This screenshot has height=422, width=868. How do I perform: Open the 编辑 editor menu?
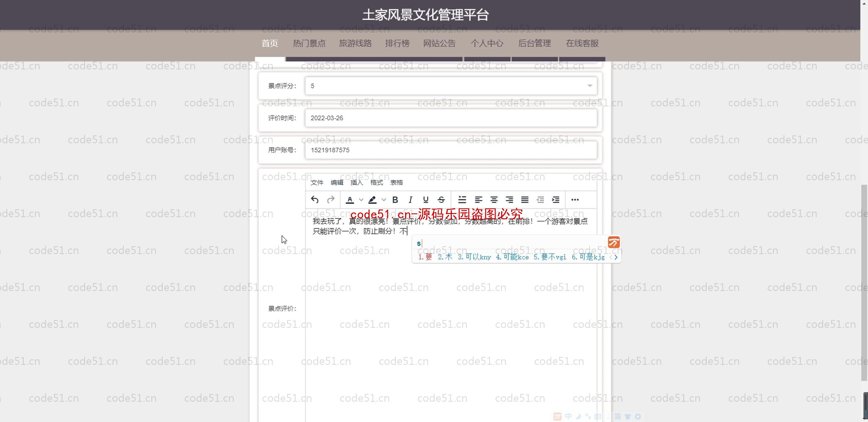click(337, 183)
